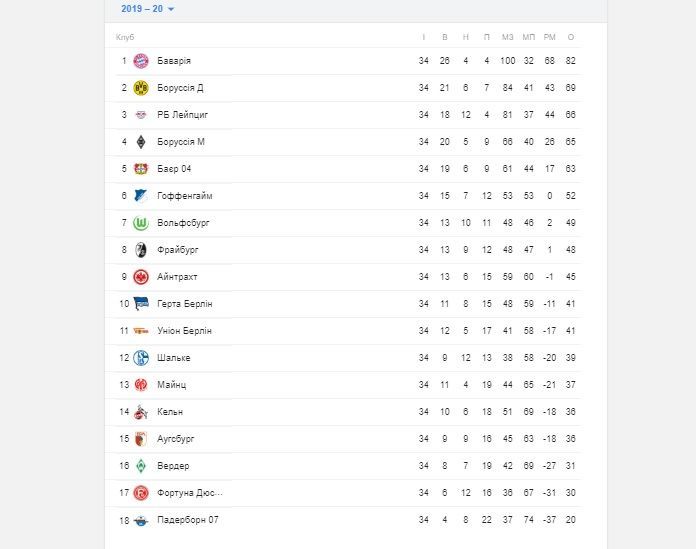Click the МЗ goals scored column header
The height and width of the screenshot is (549, 696).
coord(507,37)
